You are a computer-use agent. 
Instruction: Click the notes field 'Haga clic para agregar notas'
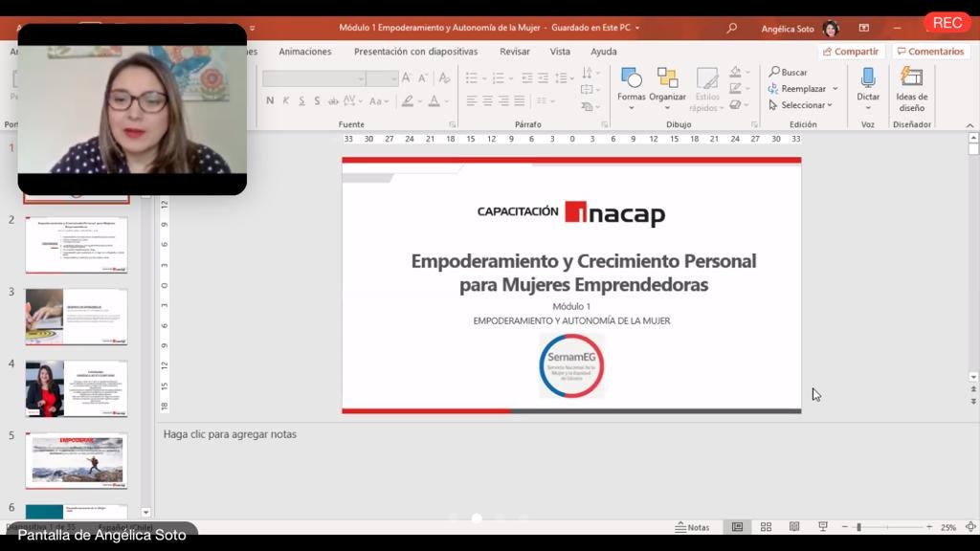coord(230,434)
